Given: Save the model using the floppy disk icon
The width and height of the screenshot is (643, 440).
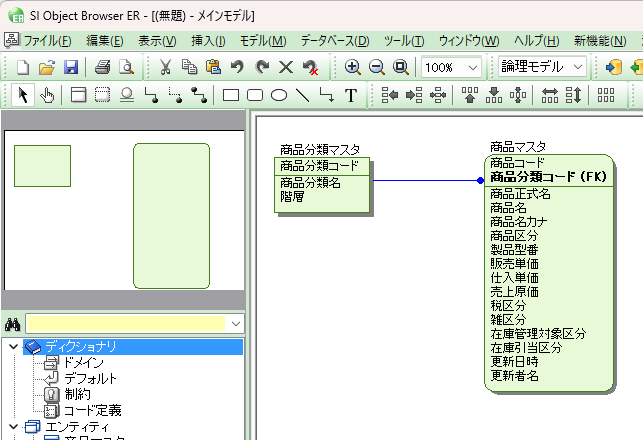Looking at the screenshot, I should pos(71,67).
